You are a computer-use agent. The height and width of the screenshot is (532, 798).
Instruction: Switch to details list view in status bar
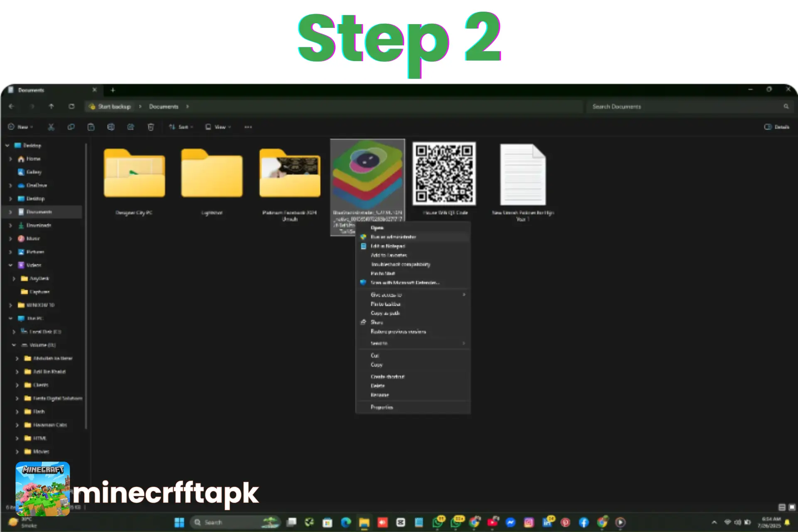[782, 507]
